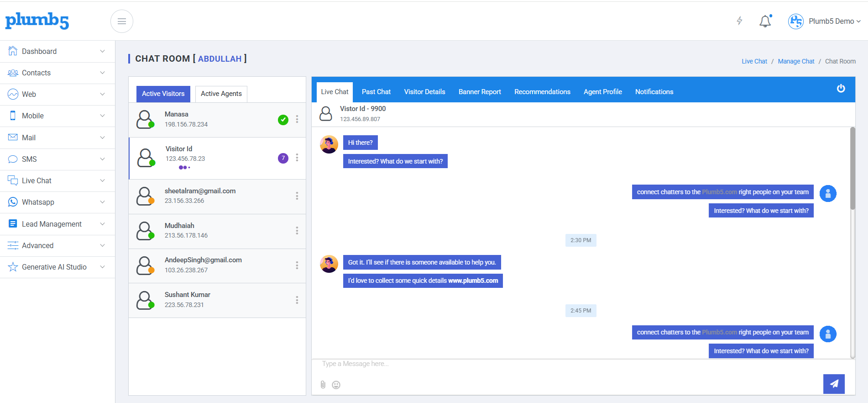
Task: Select the Mudhaiah visitor row
Action: coord(217,231)
